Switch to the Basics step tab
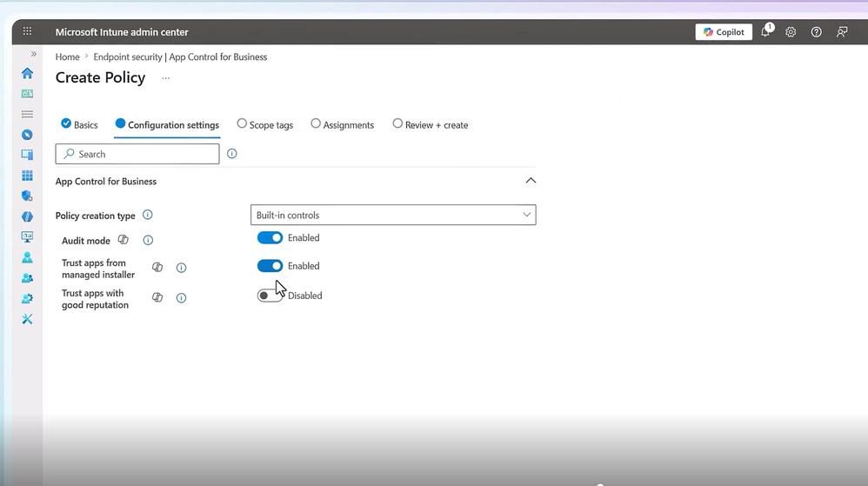868x486 pixels. pos(79,124)
